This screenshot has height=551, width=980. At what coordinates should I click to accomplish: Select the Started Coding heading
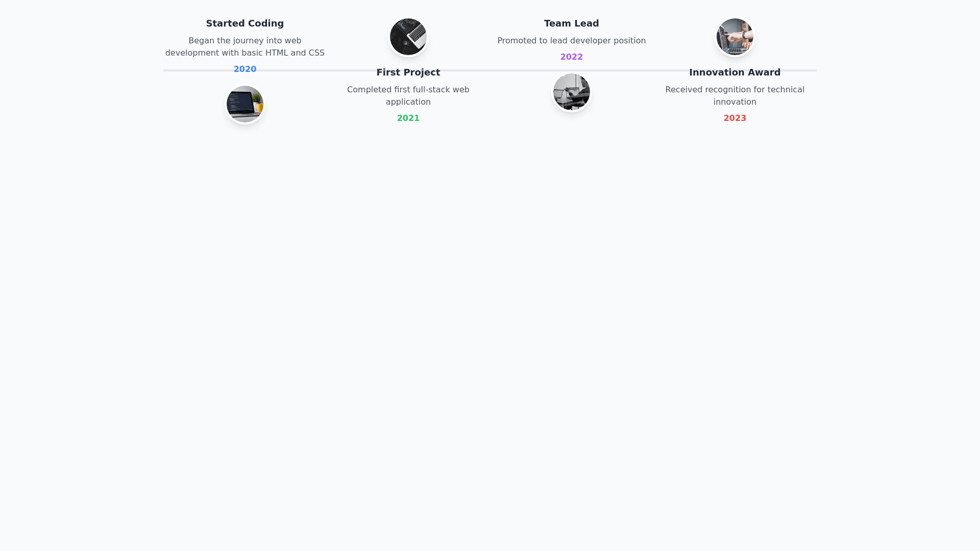pos(245,23)
